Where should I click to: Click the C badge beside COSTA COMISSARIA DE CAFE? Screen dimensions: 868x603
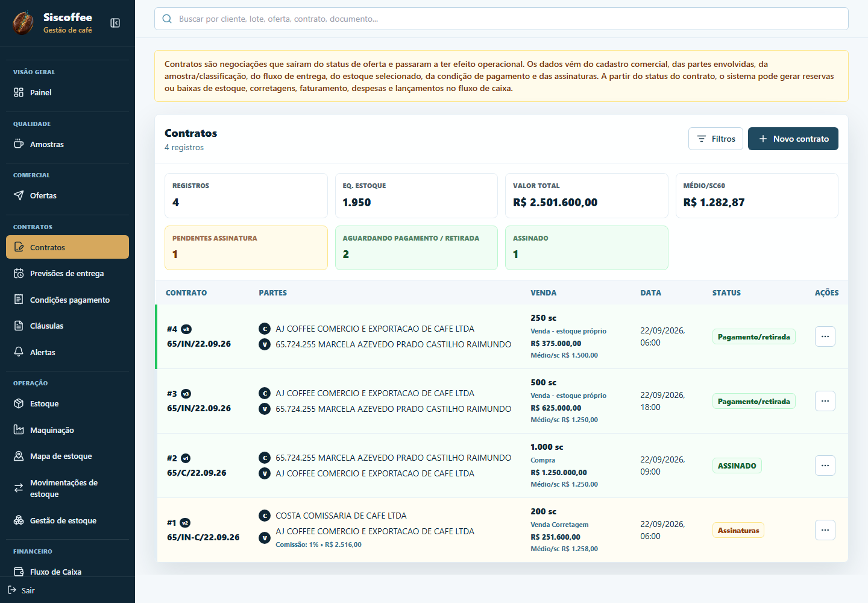[264, 516]
